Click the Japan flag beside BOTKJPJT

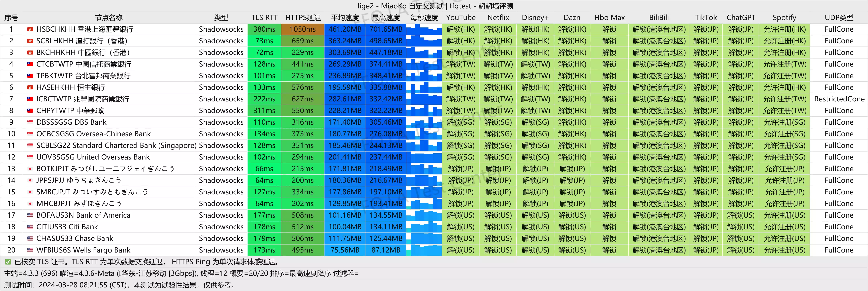[30, 169]
